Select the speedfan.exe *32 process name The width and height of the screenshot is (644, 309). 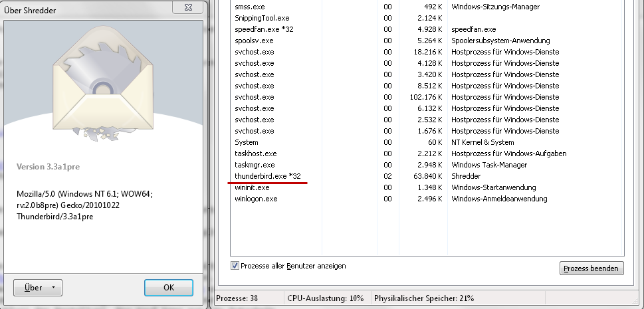[264, 29]
